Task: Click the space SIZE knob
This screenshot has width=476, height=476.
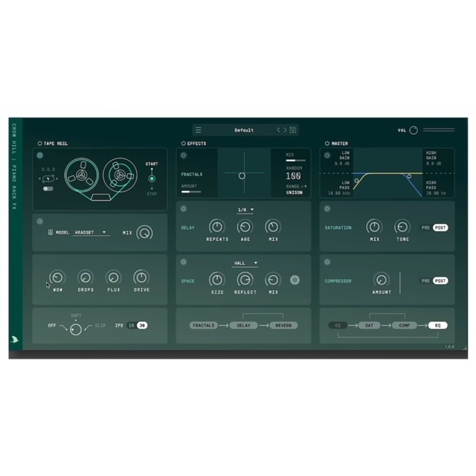Action: tap(216, 280)
